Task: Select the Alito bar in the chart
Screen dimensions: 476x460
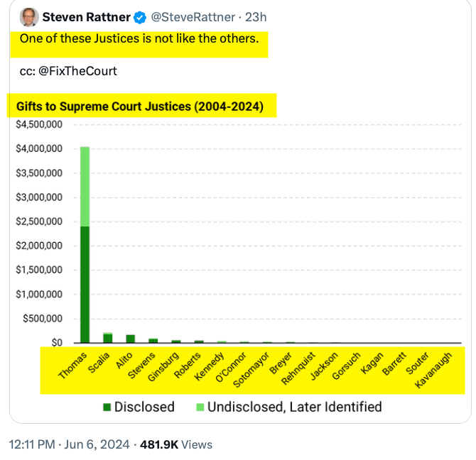Action: coord(130,339)
